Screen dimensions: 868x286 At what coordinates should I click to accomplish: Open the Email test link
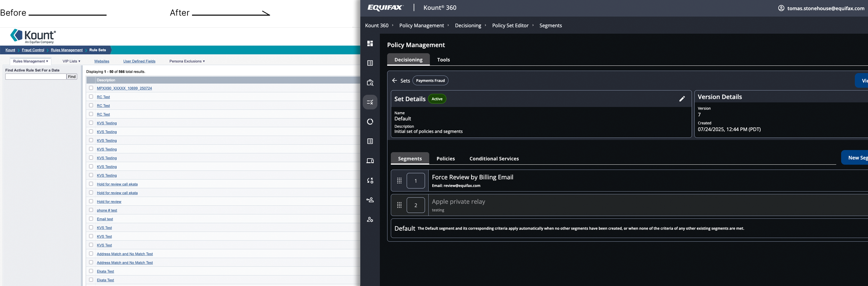click(105, 219)
